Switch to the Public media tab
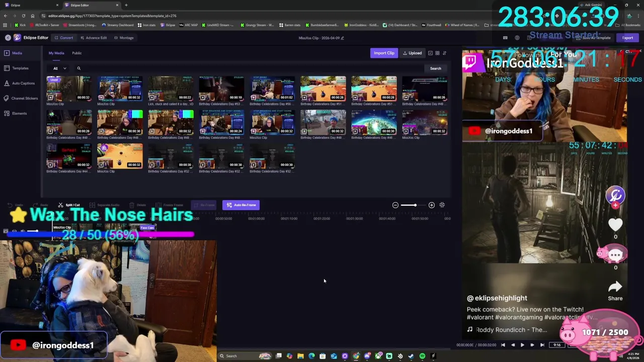The width and height of the screenshot is (644, 362). [x=76, y=53]
